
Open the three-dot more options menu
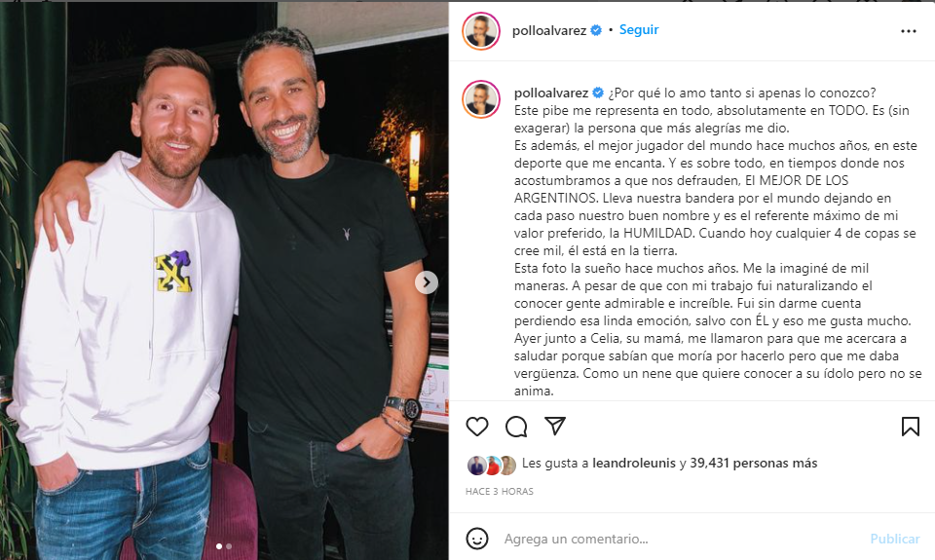click(908, 31)
